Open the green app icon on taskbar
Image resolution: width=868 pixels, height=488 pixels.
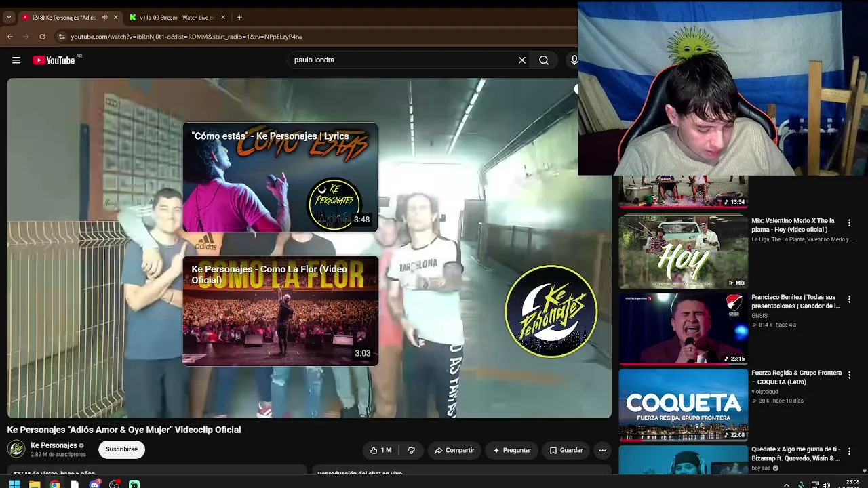click(134, 484)
